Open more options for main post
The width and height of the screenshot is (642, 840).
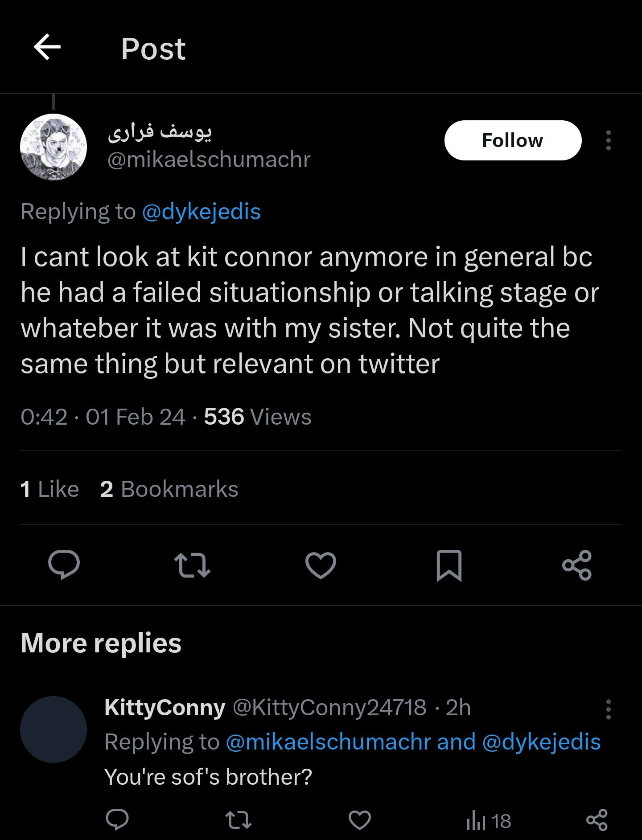pyautogui.click(x=608, y=140)
